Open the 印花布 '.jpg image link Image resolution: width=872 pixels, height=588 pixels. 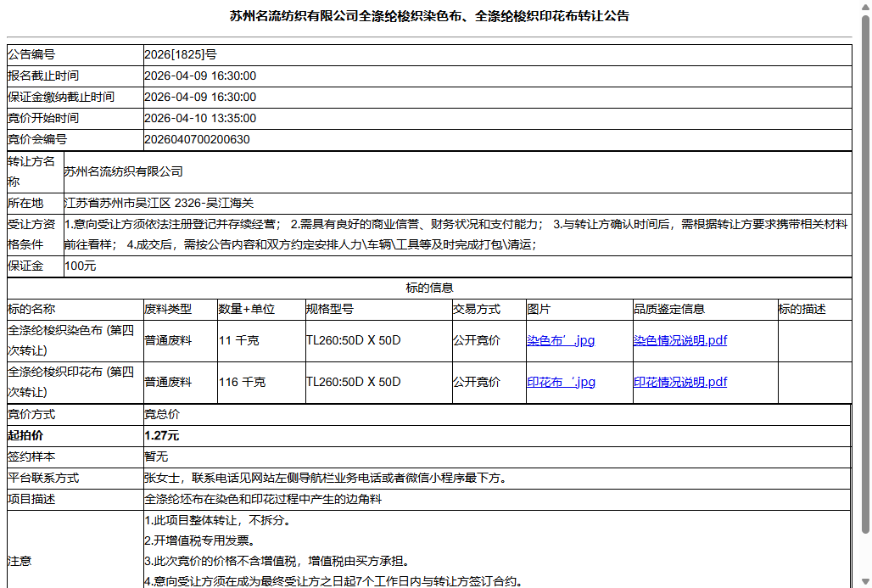click(562, 382)
